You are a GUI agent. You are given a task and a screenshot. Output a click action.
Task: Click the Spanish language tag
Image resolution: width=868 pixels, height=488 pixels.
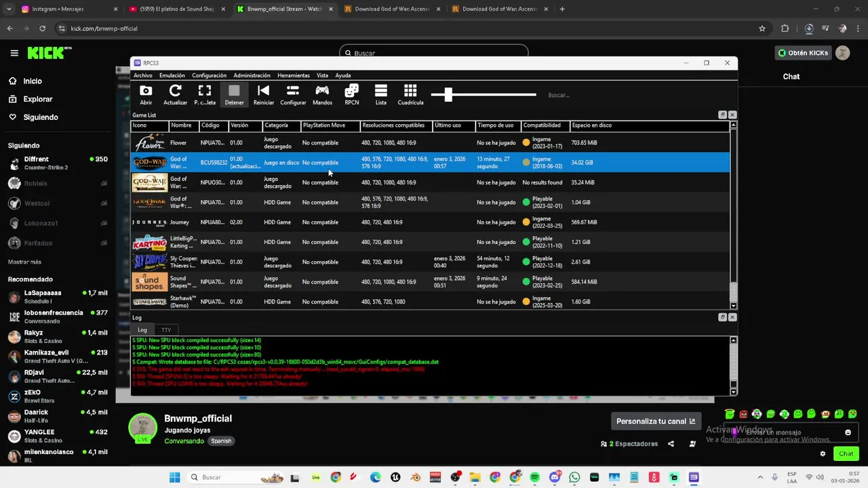(x=221, y=441)
